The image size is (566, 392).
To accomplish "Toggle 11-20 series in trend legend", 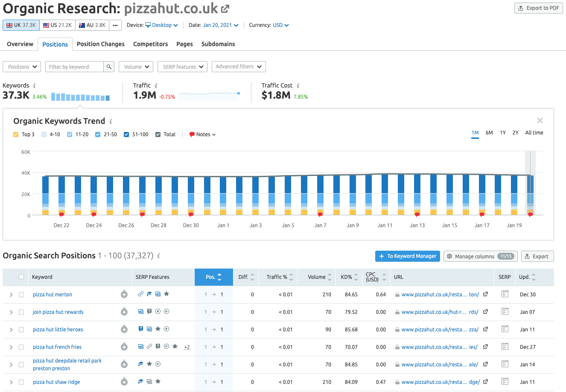I will (x=70, y=135).
